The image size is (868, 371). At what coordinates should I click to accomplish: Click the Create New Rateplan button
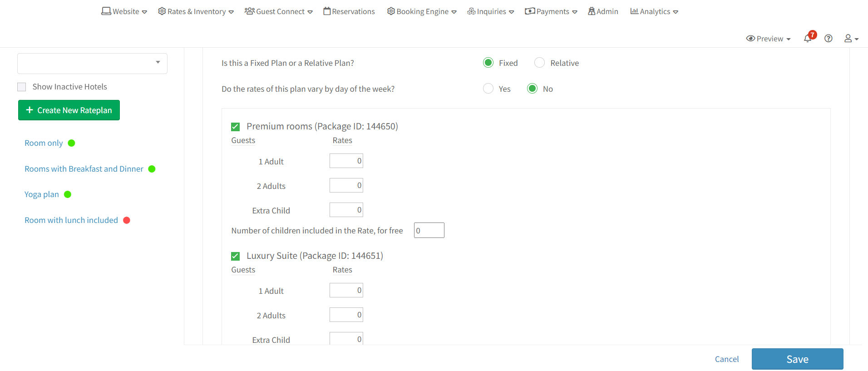coord(69,110)
